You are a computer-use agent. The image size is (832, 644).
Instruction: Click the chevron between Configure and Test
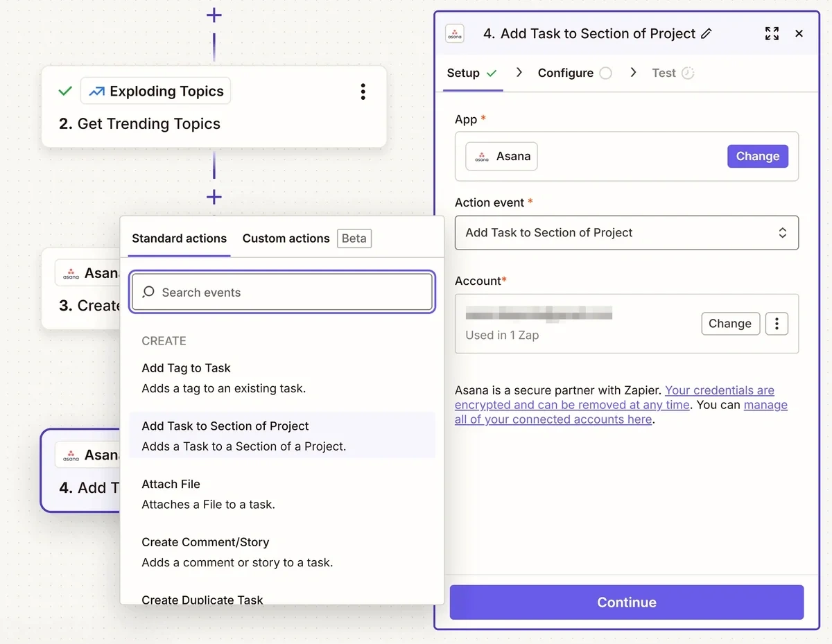click(x=633, y=73)
